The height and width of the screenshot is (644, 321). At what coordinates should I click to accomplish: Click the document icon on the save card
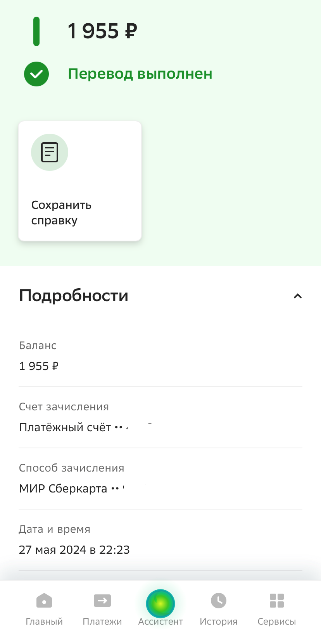[x=50, y=152]
